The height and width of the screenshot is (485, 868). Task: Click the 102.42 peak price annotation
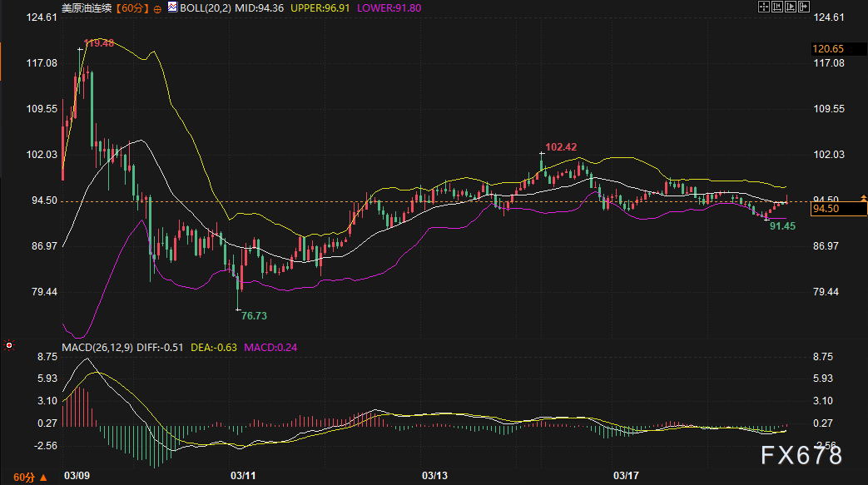561,146
